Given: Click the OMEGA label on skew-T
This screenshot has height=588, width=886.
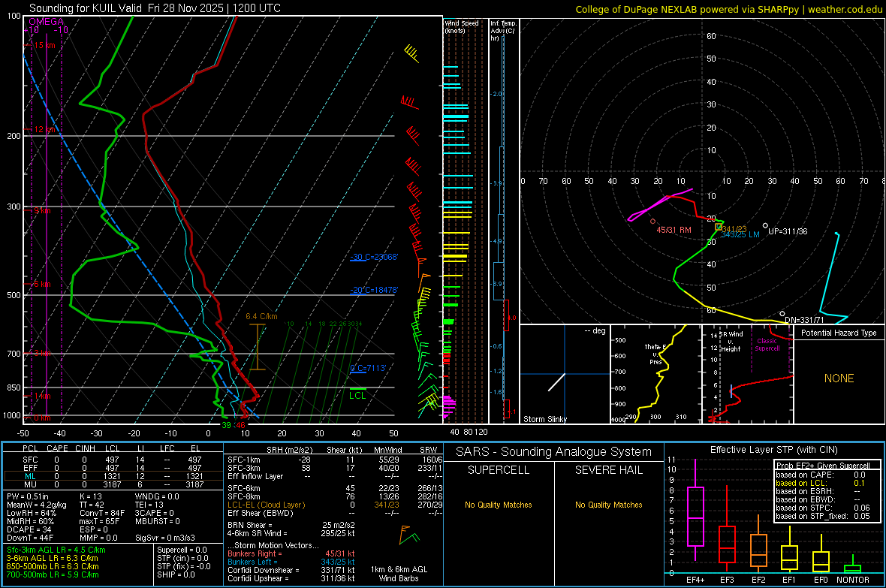Looking at the screenshot, I should (46, 22).
